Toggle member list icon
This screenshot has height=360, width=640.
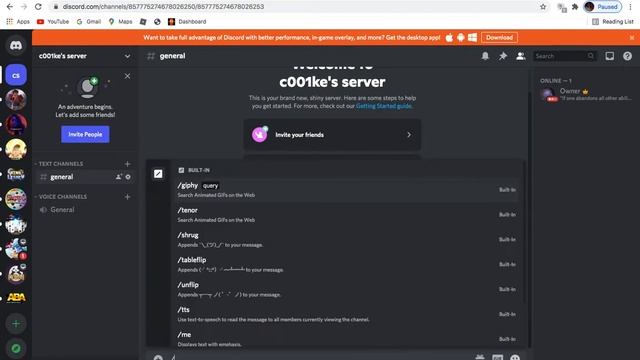click(520, 56)
